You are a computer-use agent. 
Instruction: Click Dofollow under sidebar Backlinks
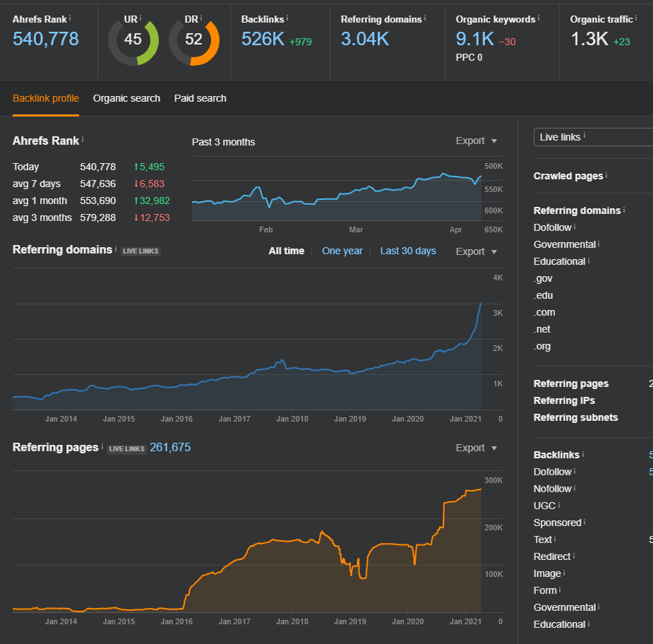tap(552, 472)
